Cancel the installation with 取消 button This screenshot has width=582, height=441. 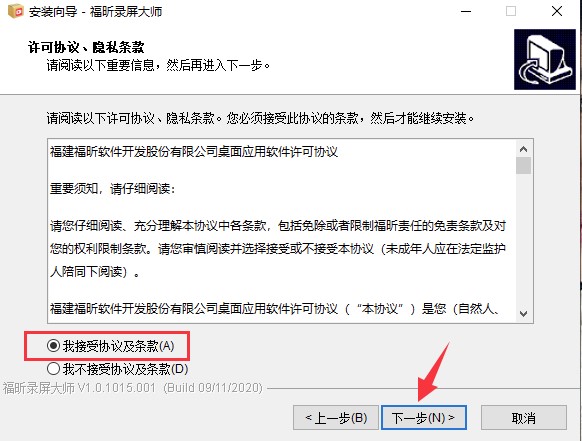click(x=524, y=418)
